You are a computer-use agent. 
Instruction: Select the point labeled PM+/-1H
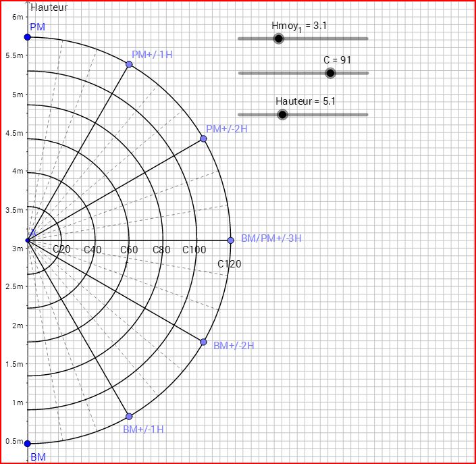click(129, 64)
